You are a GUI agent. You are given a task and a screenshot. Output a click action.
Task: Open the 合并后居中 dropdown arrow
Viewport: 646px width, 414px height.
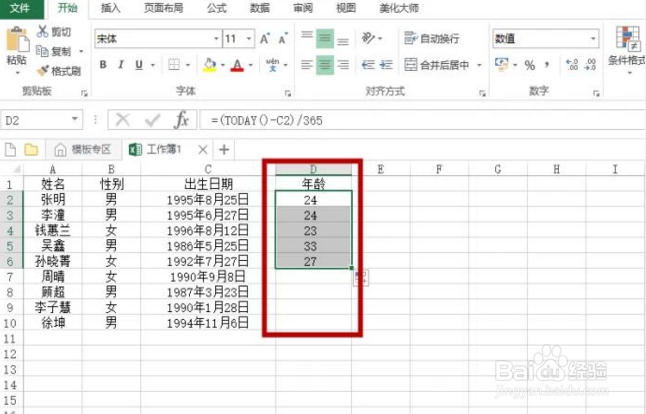[479, 65]
